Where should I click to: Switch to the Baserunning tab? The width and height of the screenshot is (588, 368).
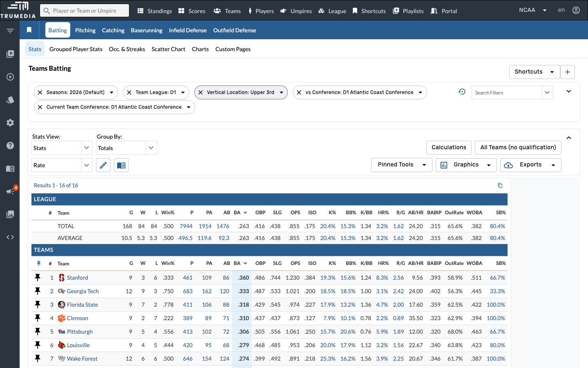tap(147, 30)
